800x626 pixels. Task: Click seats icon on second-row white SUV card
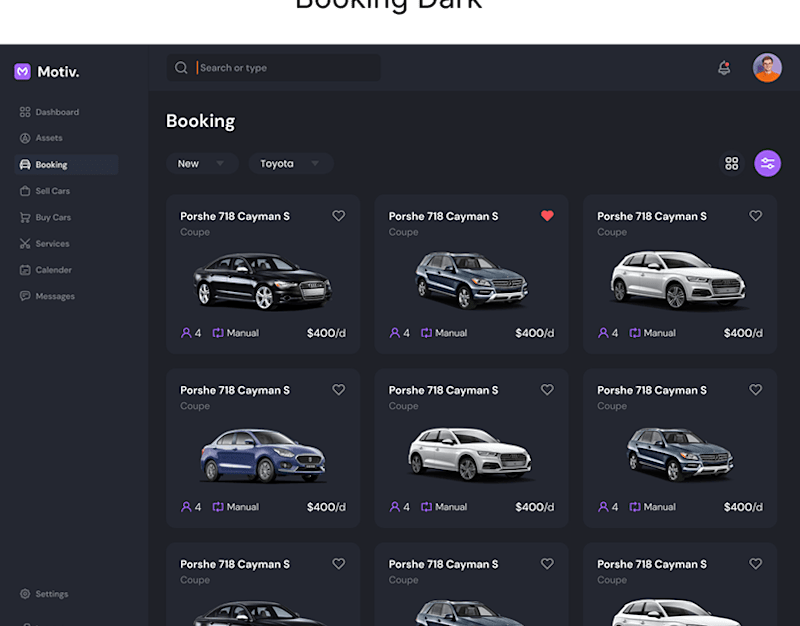click(395, 507)
